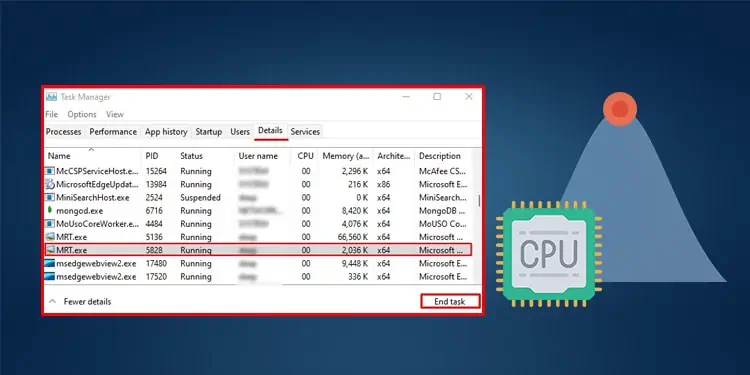Click the 336 K memory value
The height and width of the screenshot is (375, 750).
(358, 276)
